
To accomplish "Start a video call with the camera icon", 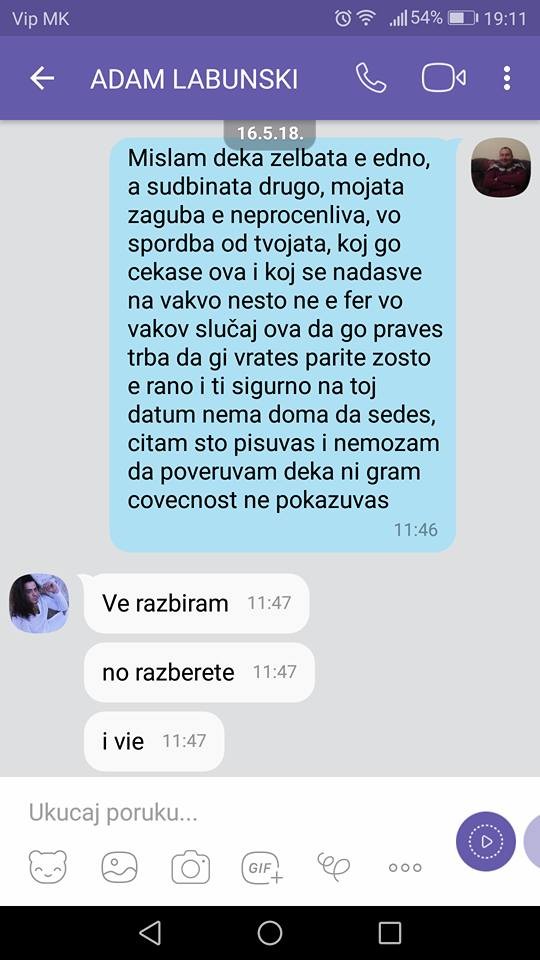I will [x=444, y=78].
